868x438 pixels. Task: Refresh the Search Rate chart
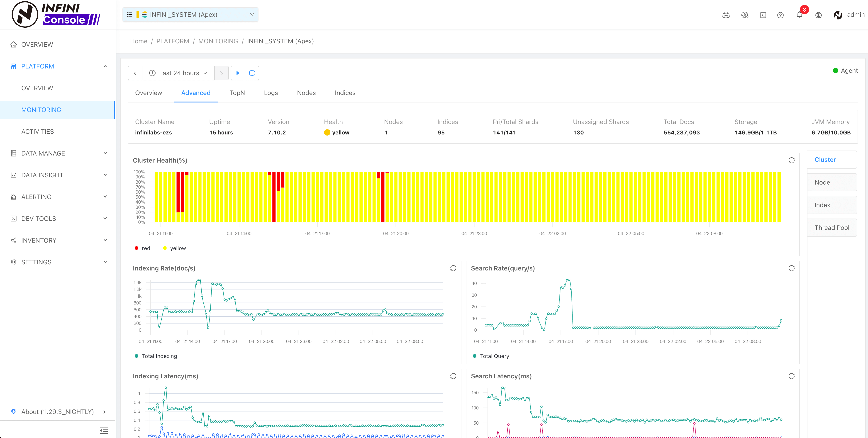click(x=792, y=268)
